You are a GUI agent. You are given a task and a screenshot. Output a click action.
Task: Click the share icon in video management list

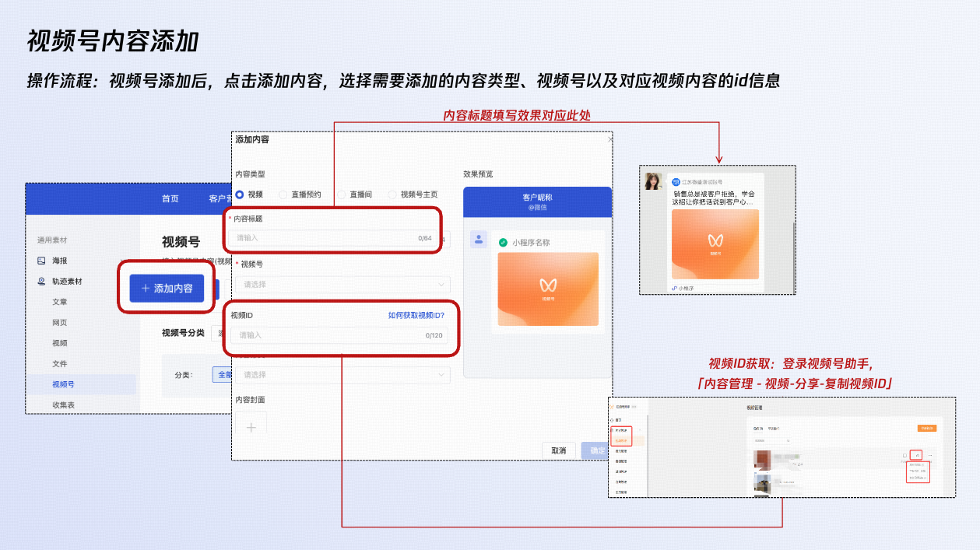pyautogui.click(x=917, y=455)
